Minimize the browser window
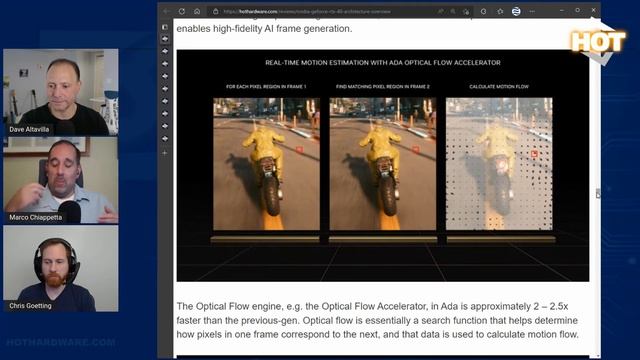 [x=562, y=11]
